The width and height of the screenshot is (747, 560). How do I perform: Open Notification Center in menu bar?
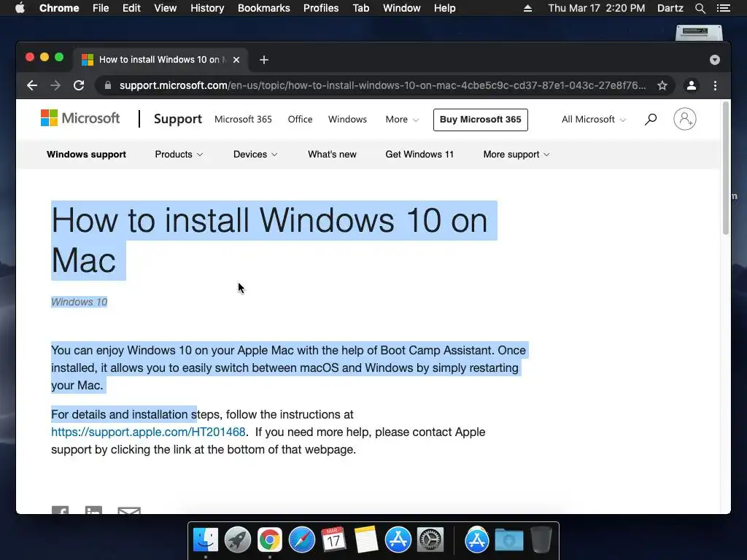[x=724, y=8]
